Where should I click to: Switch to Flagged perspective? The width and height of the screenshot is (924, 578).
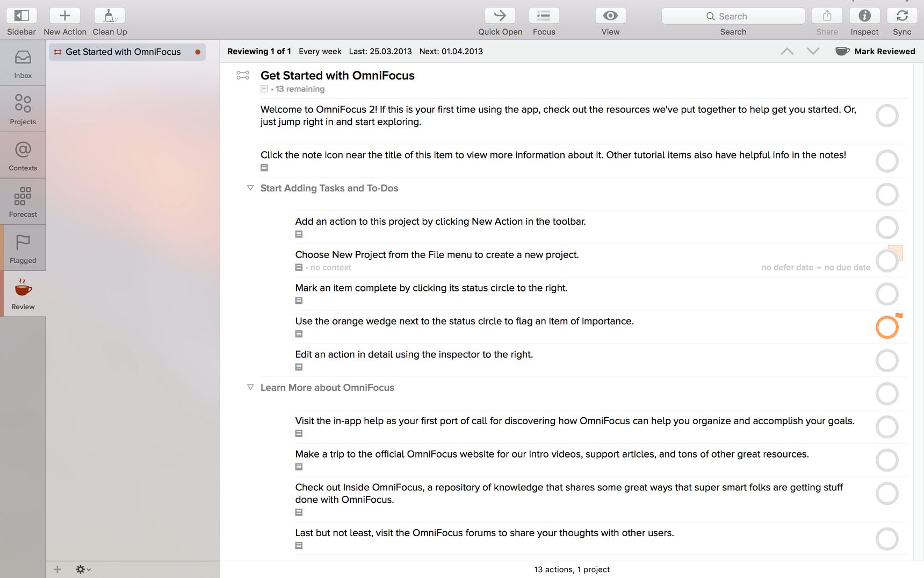pyautogui.click(x=23, y=248)
